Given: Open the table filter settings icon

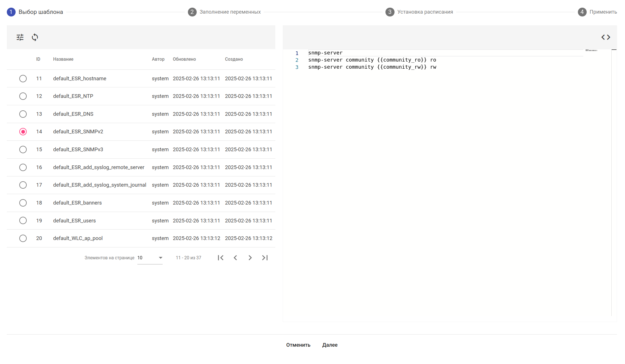Looking at the screenshot, I should (20, 37).
